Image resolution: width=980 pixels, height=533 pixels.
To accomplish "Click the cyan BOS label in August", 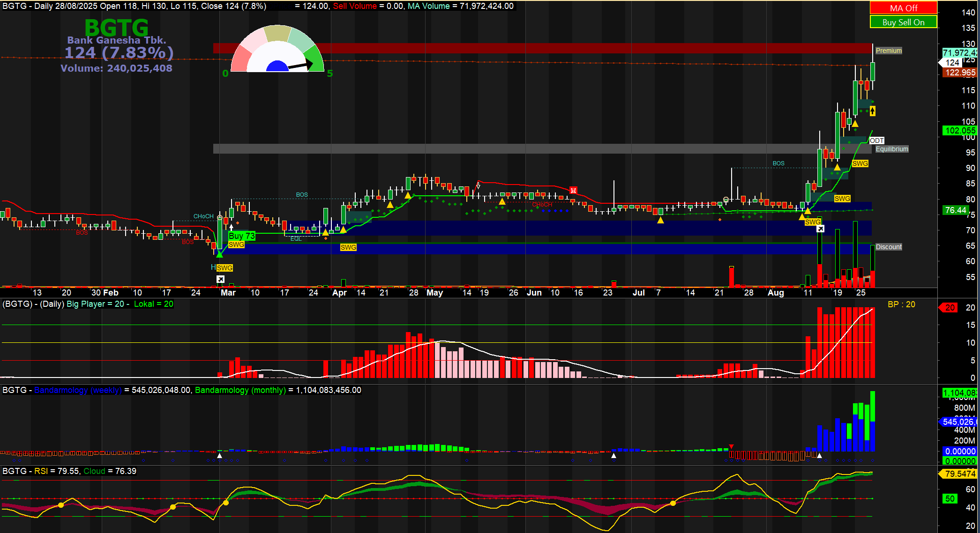I will [x=778, y=163].
